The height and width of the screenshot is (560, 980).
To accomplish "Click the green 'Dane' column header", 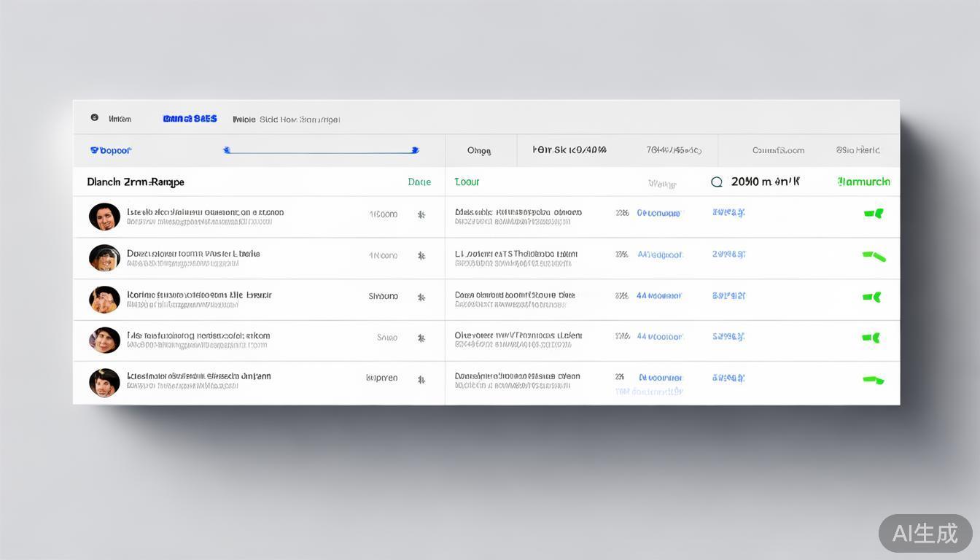I will point(419,182).
